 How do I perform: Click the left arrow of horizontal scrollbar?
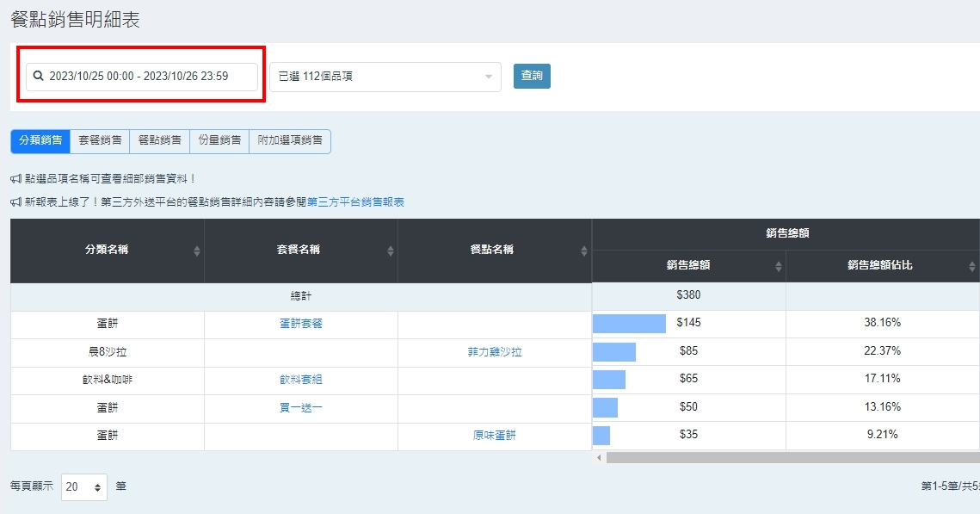(x=600, y=458)
